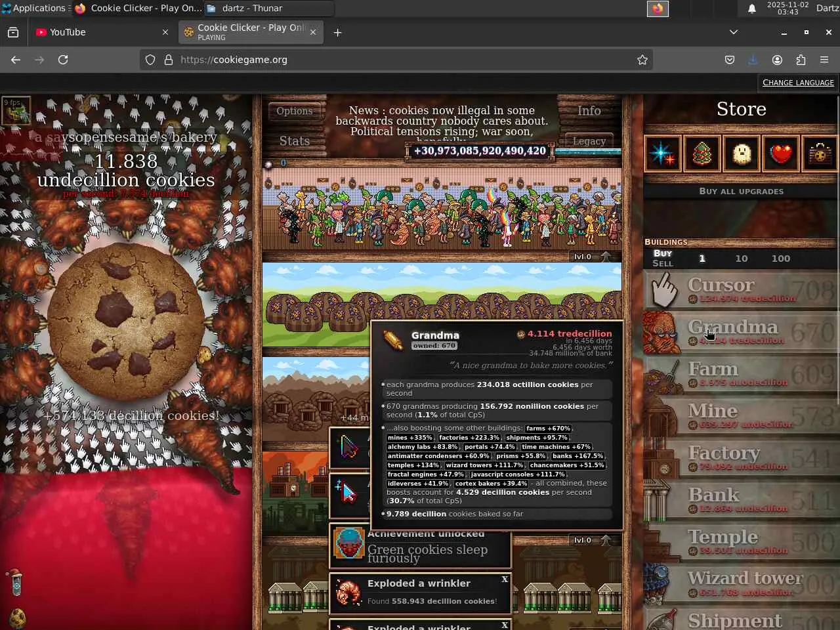Open the Stats menu
This screenshot has height=630, width=840.
point(295,141)
